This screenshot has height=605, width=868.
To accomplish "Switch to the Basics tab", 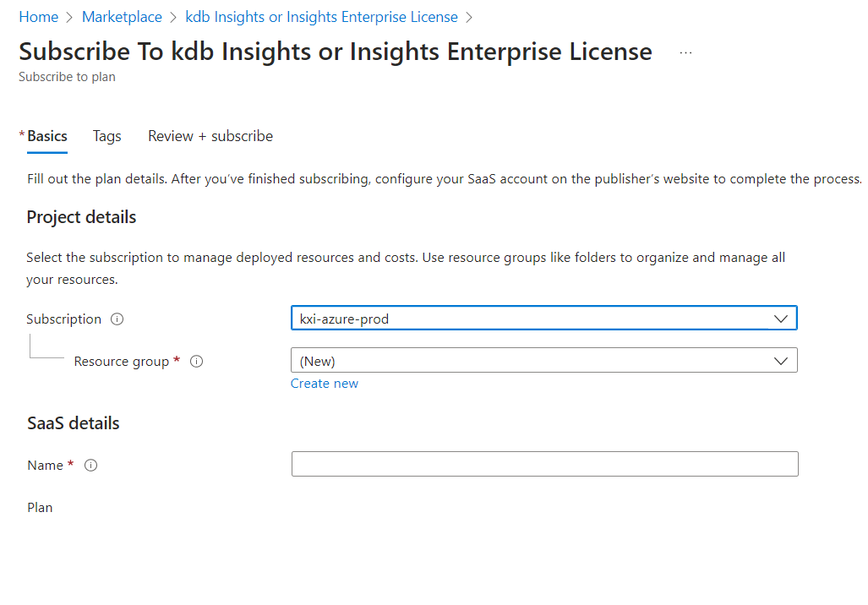I will click(47, 136).
